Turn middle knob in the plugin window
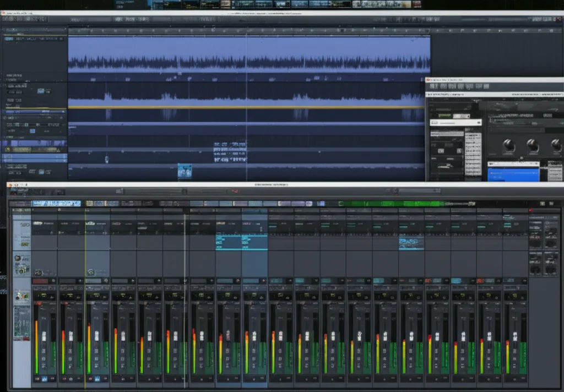 point(533,145)
